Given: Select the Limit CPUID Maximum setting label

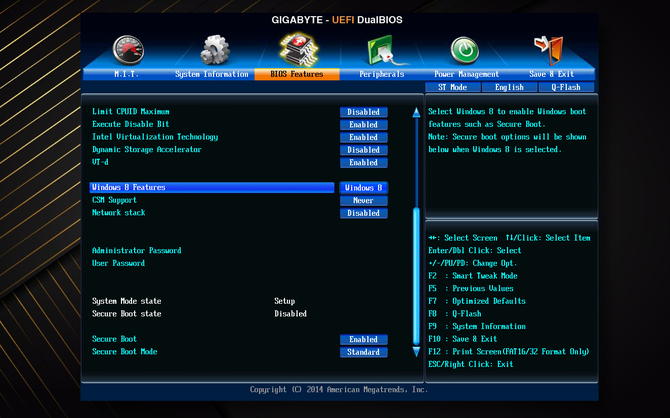Looking at the screenshot, I should coord(131,112).
